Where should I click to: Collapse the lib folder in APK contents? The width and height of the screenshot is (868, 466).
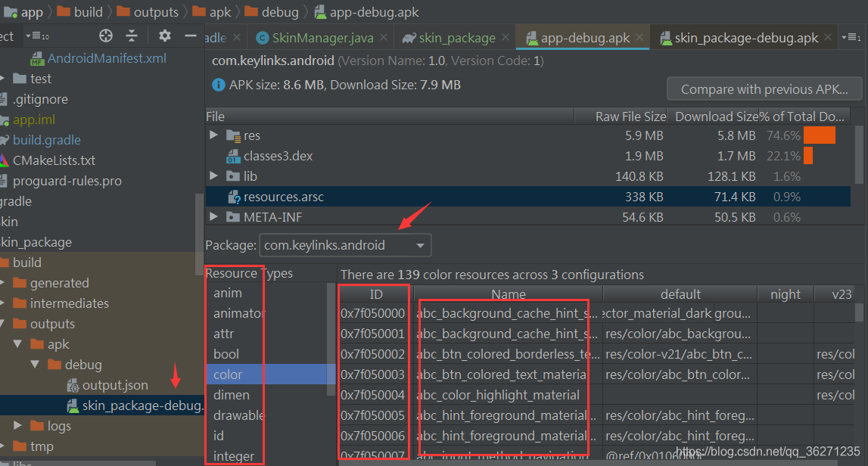pos(214,176)
